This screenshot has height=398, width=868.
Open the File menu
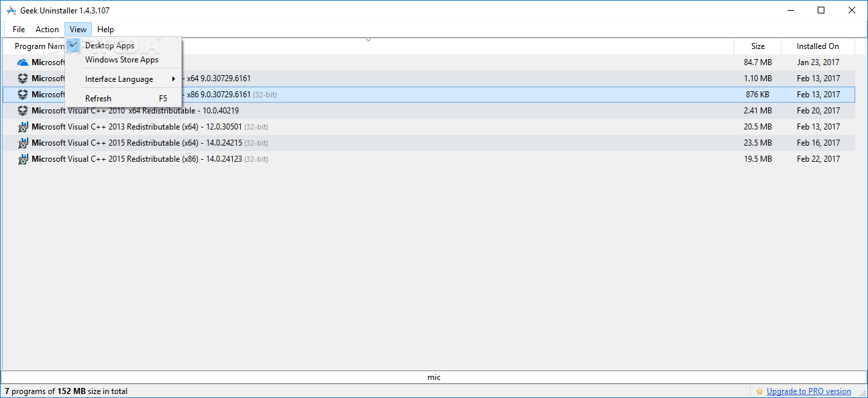pyautogui.click(x=19, y=30)
